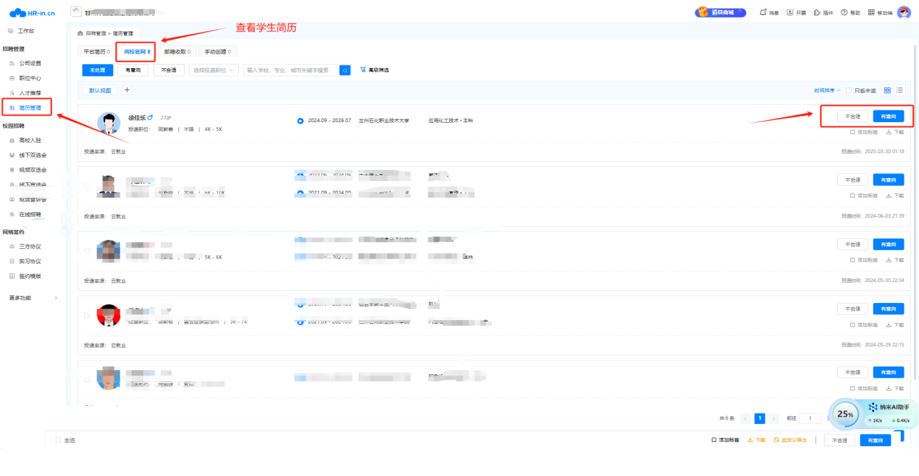Switch to list view icon
This screenshot has width=919, height=476.
click(x=899, y=90)
